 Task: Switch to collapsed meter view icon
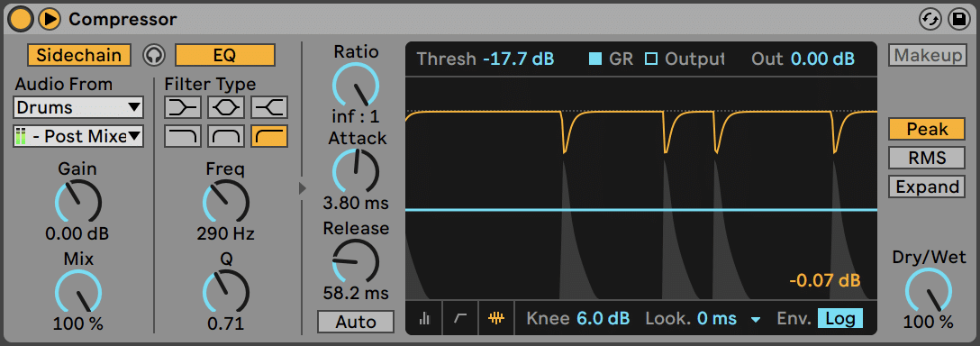tap(424, 318)
